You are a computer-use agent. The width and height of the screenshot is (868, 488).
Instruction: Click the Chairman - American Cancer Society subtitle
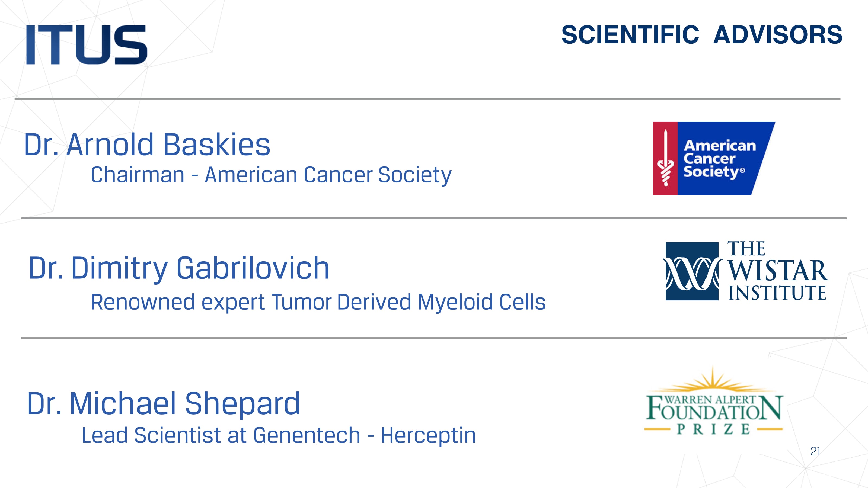pyautogui.click(x=271, y=175)
